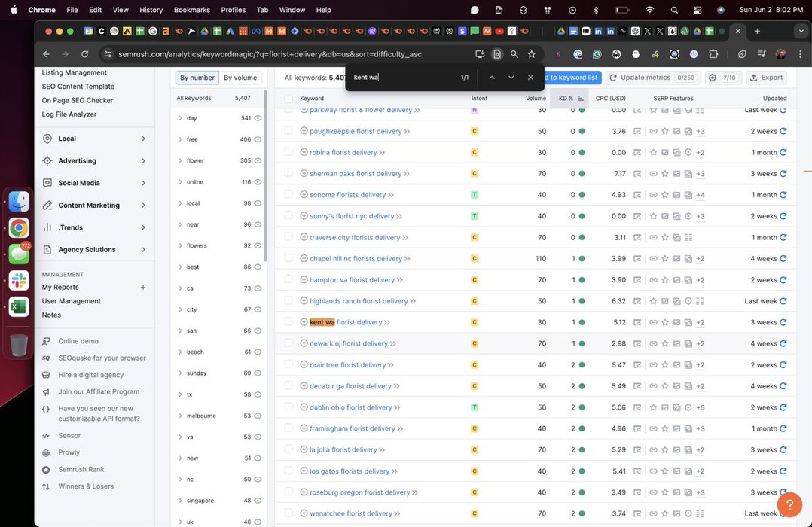The image size is (812, 527).
Task: Open SEO Content Template link
Action: 78,87
